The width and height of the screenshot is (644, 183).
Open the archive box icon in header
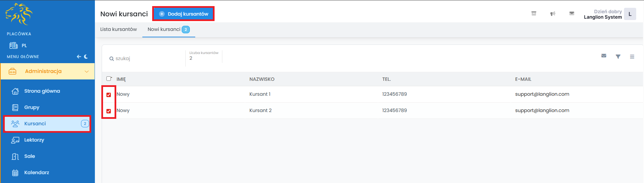tap(534, 14)
